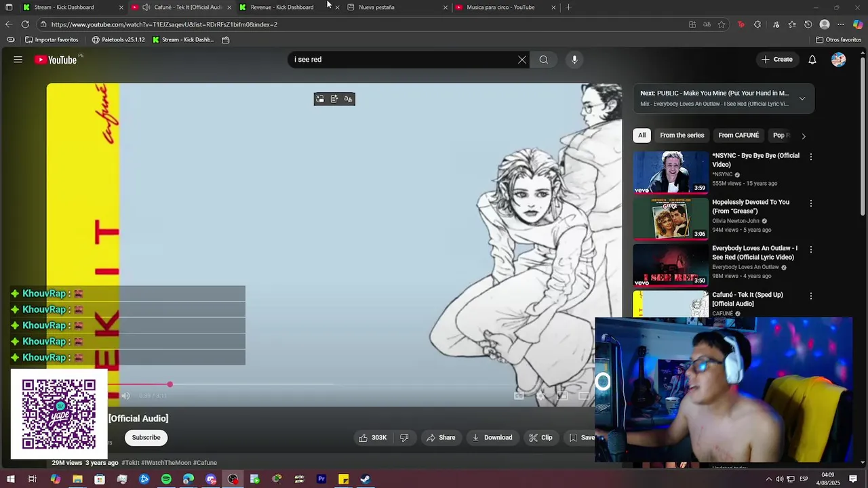Reload the page
The image size is (868, 488).
click(x=25, y=24)
